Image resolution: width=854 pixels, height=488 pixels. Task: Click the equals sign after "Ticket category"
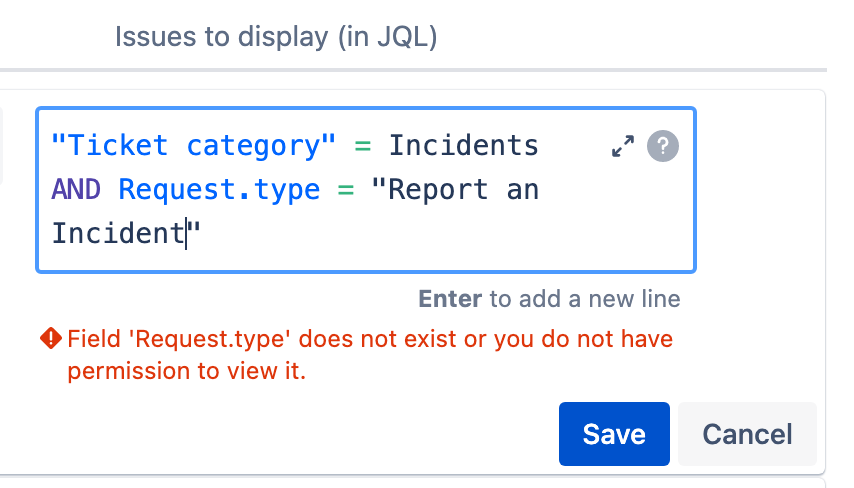tap(363, 147)
